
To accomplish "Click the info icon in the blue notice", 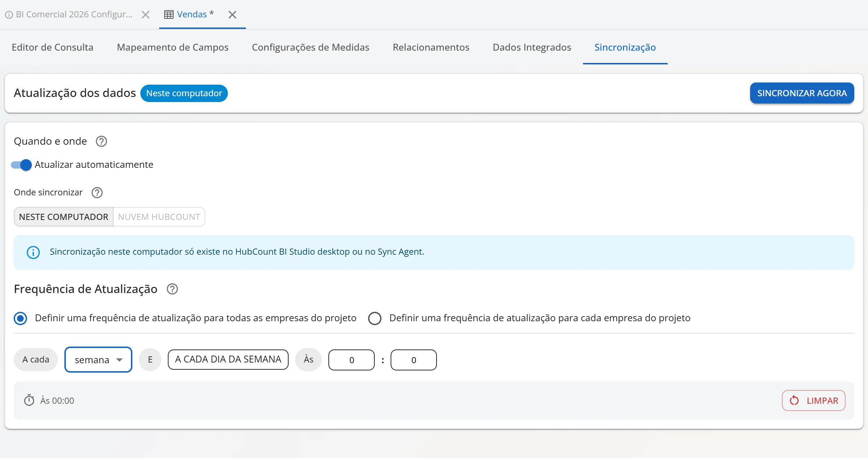I will coord(33,252).
